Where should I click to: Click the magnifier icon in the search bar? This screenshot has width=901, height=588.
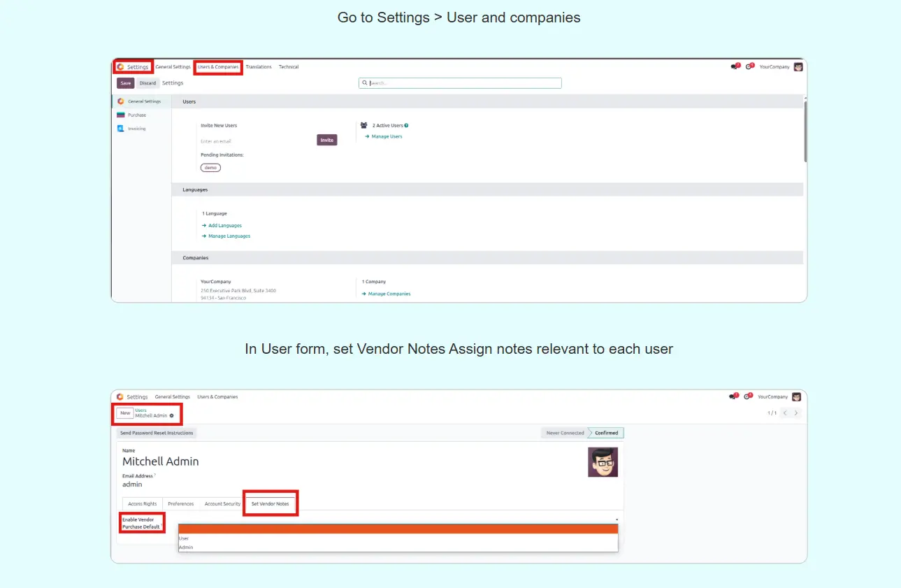coord(364,83)
